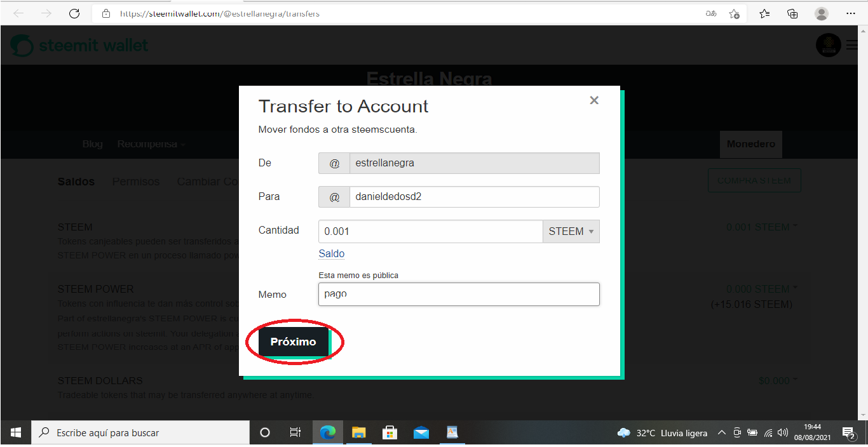This screenshot has width=868, height=447.
Task: Open the Blog tab
Action: (x=92, y=144)
